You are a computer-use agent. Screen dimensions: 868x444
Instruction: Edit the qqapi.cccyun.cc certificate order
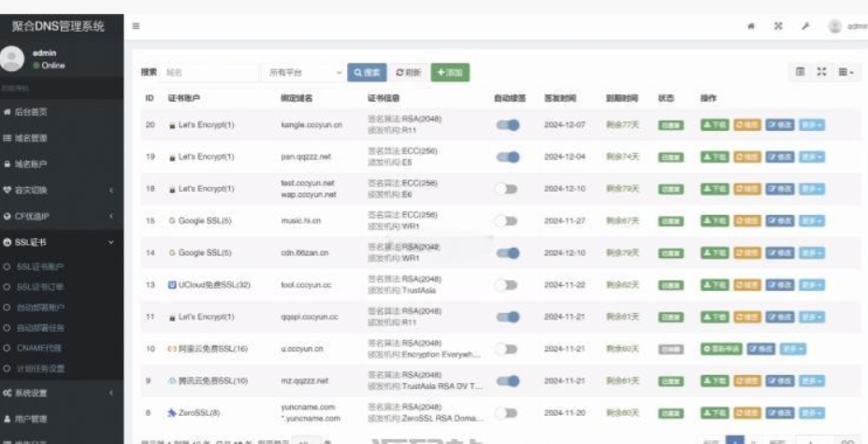(780, 317)
